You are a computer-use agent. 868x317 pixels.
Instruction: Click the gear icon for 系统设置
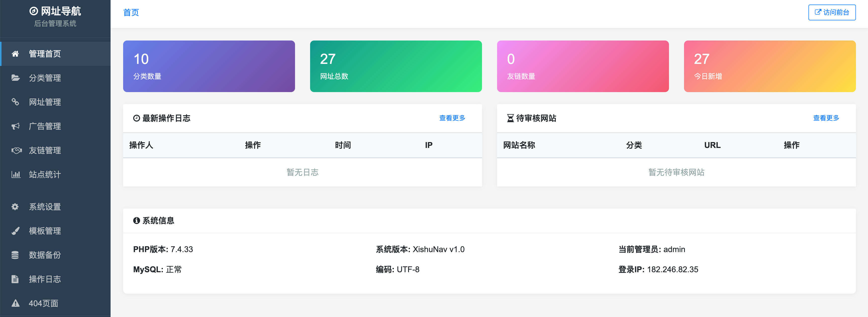(x=15, y=207)
